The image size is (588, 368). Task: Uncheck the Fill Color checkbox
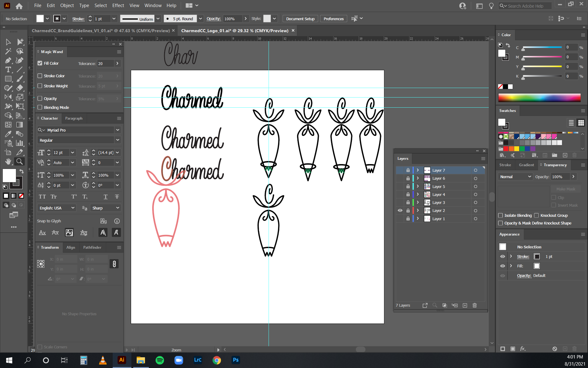tap(40, 63)
